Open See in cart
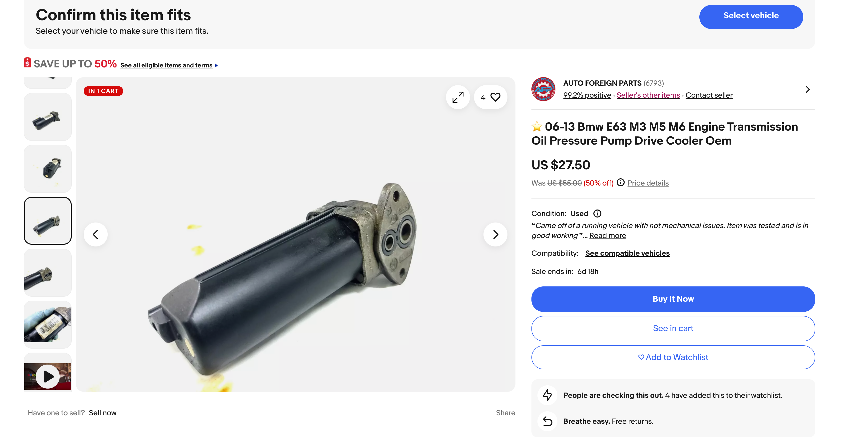Image resolution: width=868 pixels, height=440 pixels. 673,328
